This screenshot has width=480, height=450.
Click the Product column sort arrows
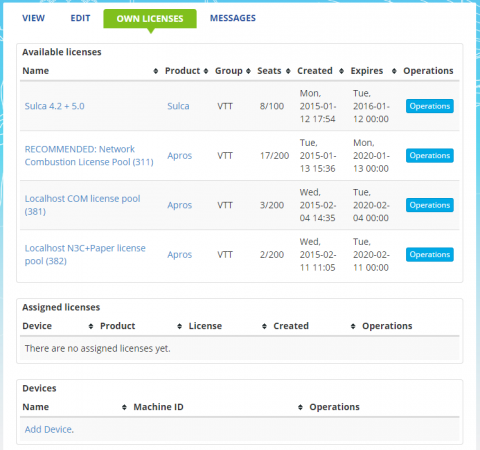click(206, 71)
